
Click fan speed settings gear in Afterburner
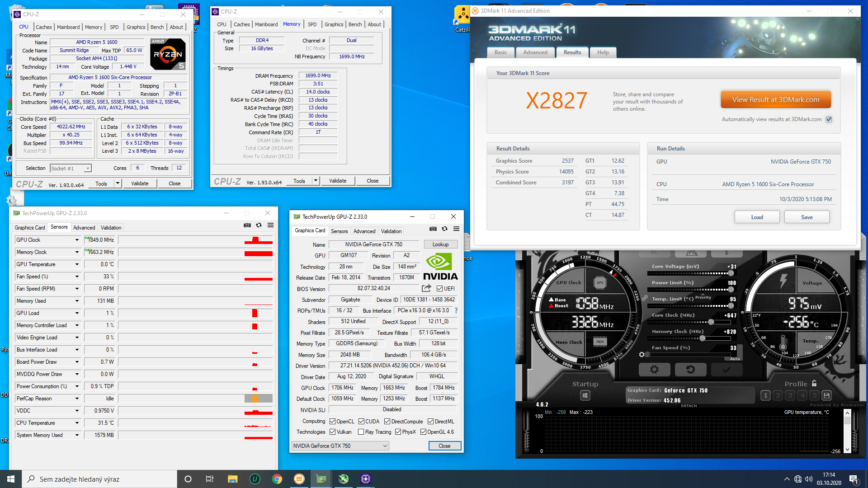[x=642, y=354]
